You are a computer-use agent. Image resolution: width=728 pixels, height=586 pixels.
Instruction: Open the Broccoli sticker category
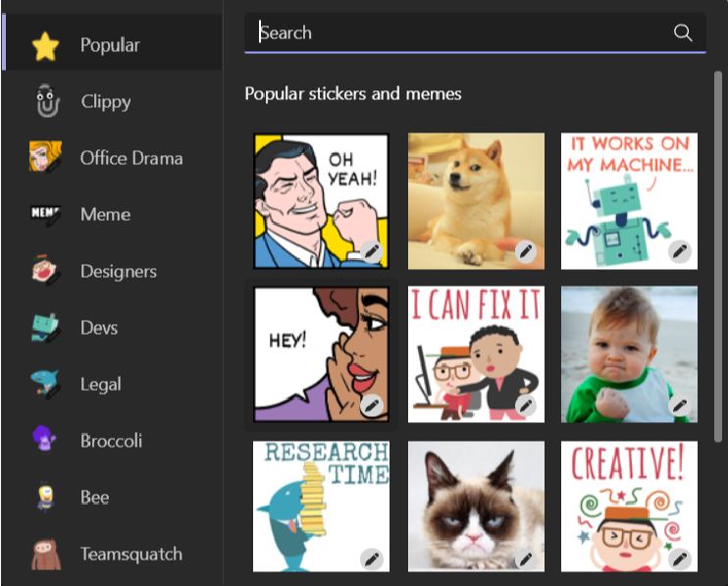point(113,440)
